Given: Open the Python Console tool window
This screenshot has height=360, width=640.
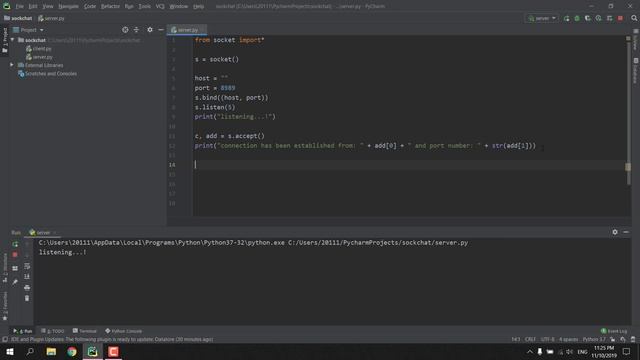Looking at the screenshot, I should click(x=124, y=331).
